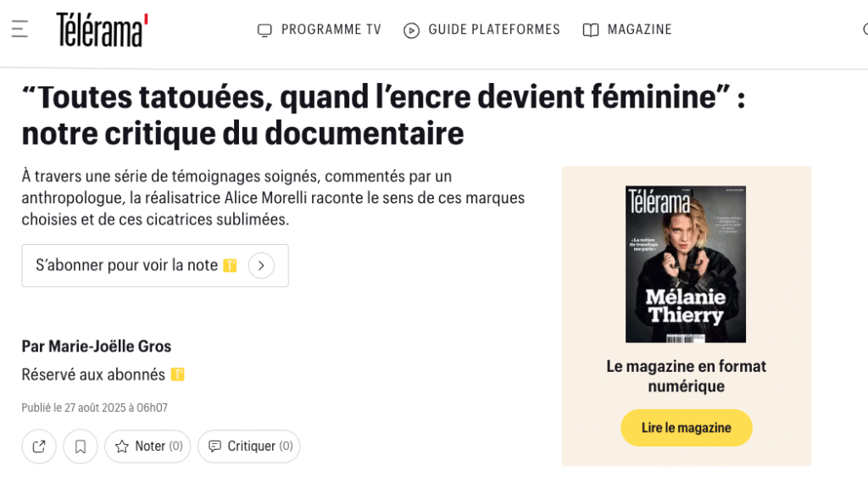Screen dimensions: 868x488
Task: Open the Programme TV menu
Action: (331, 30)
